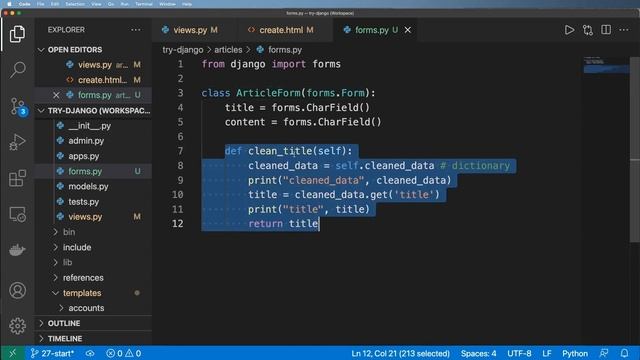Click the minimap code overview

coord(606,65)
